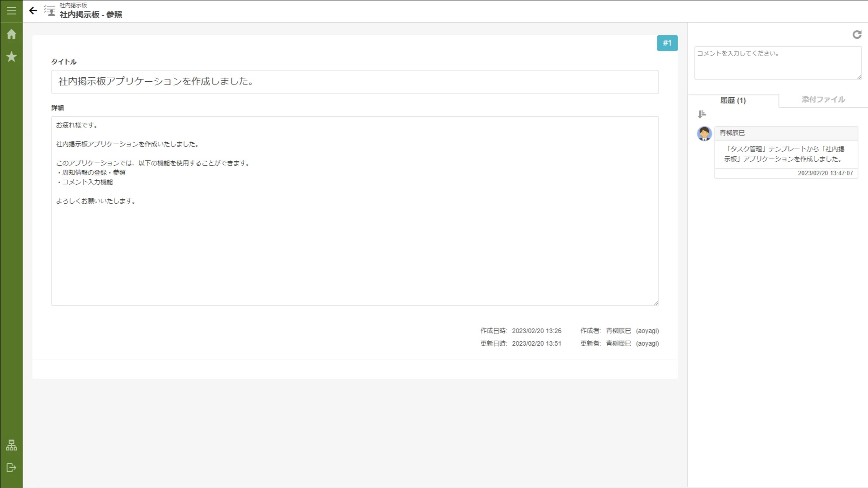Open the organization chart sidebar icon
The height and width of the screenshot is (488, 868).
[x=11, y=446]
